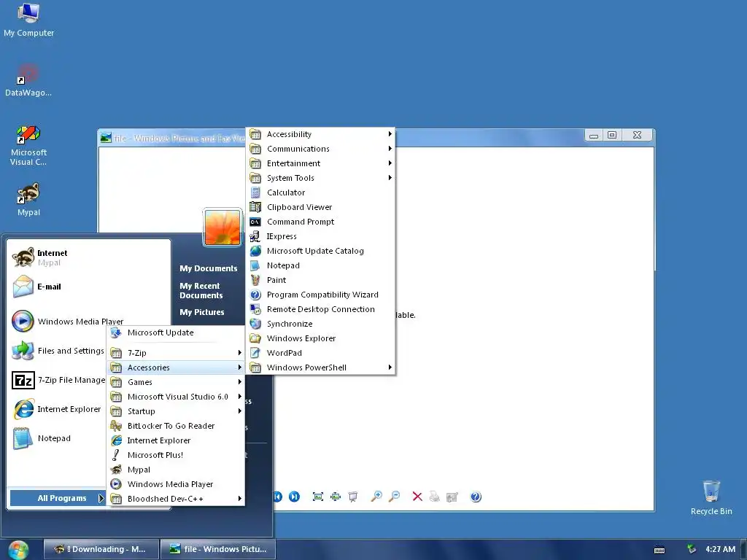Open Internet Explorer in All Programs list
The width and height of the screenshot is (747, 560).
click(x=176, y=440)
